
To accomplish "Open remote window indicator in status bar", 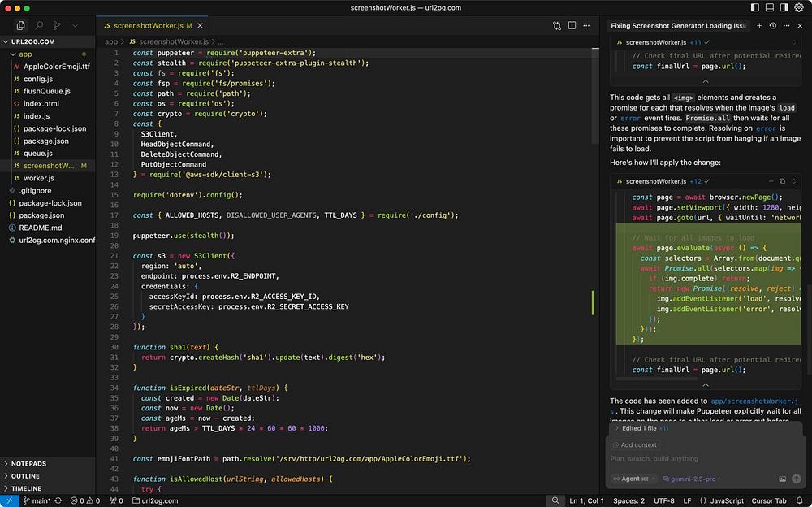I will (9, 500).
